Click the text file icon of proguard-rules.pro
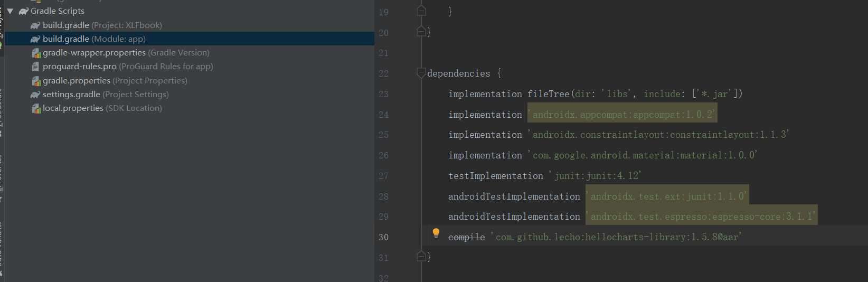Screen dimensions: 868x282 [x=35, y=67]
